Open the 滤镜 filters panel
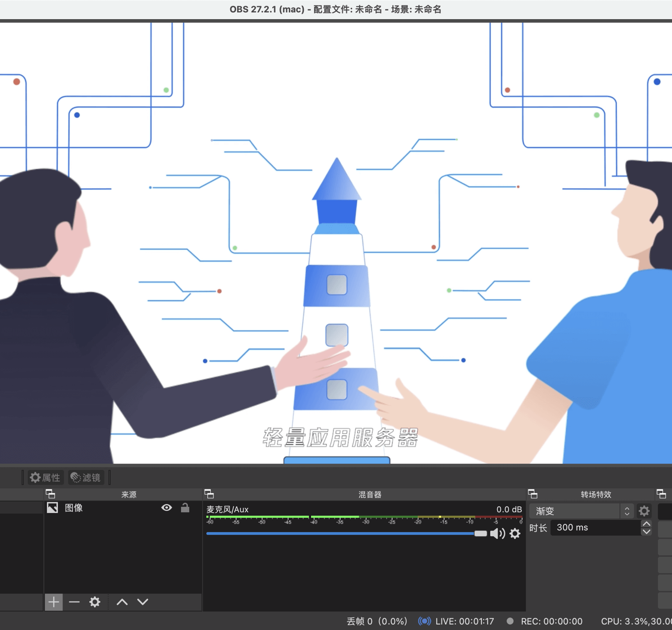This screenshot has width=672, height=630. coord(85,477)
